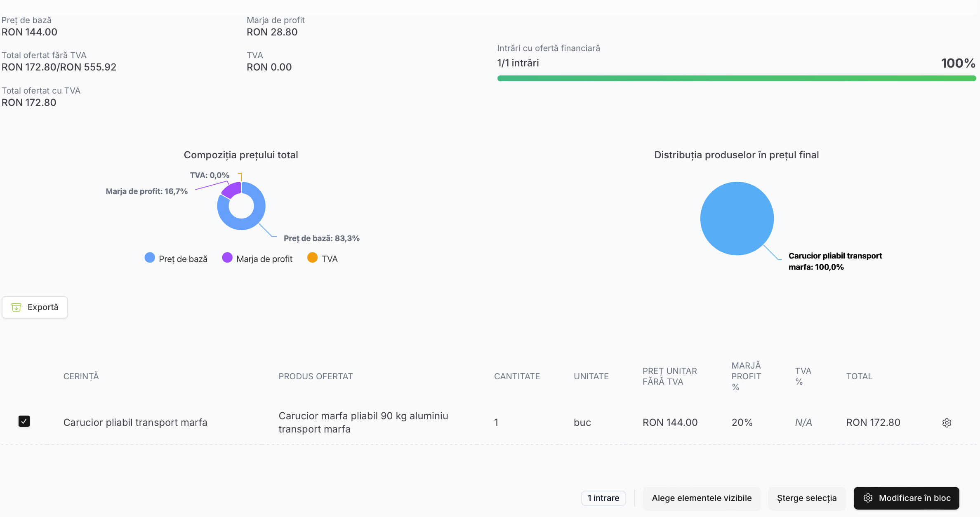Click the export icon in Exportă button
This screenshot has height=517, width=980.
tap(16, 307)
